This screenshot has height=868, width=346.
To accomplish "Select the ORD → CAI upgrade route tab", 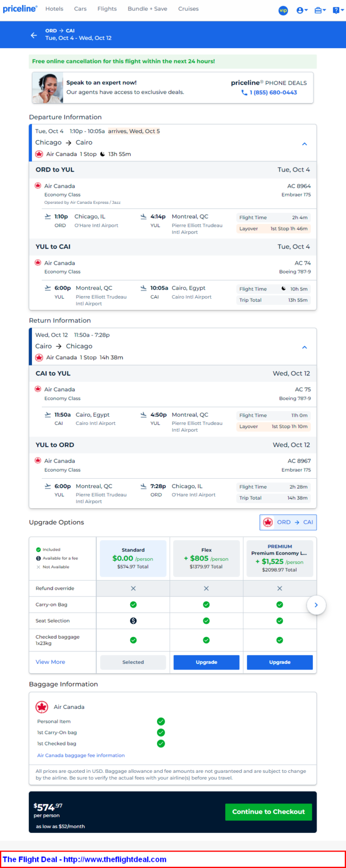I will (288, 522).
